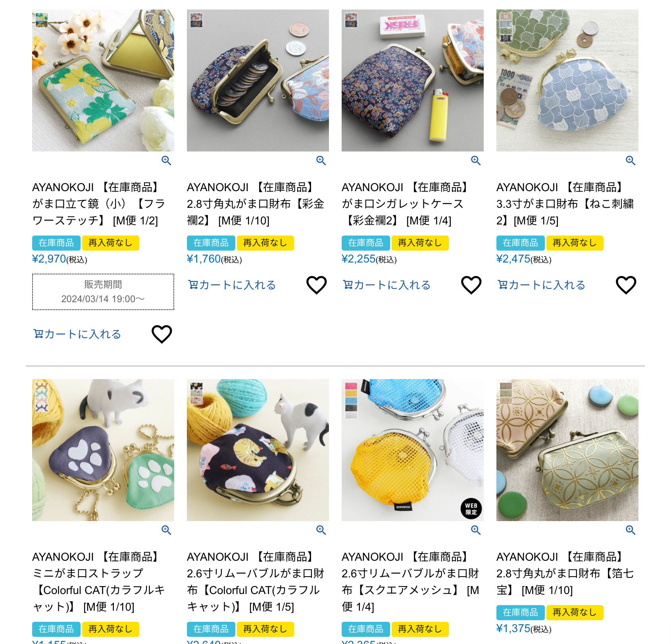Zoom the flower stitch mirror product image
This screenshot has height=644, width=671.
tap(166, 161)
